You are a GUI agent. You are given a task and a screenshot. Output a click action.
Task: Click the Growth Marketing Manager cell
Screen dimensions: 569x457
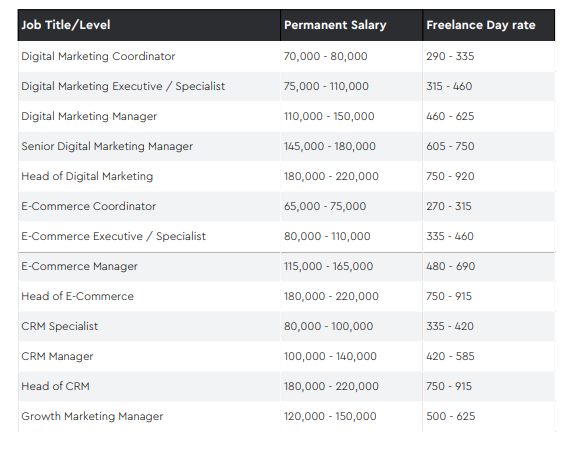pyautogui.click(x=92, y=416)
